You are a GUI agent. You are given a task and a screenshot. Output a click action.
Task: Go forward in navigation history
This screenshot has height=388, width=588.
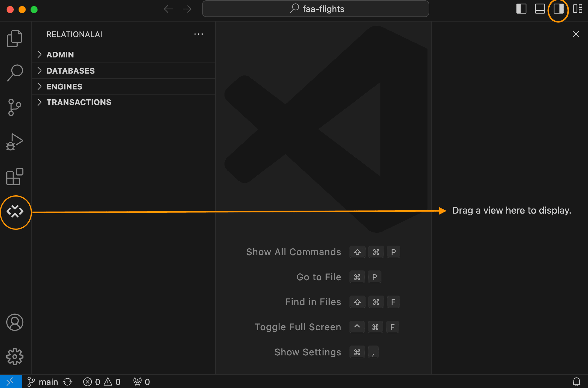187,9
